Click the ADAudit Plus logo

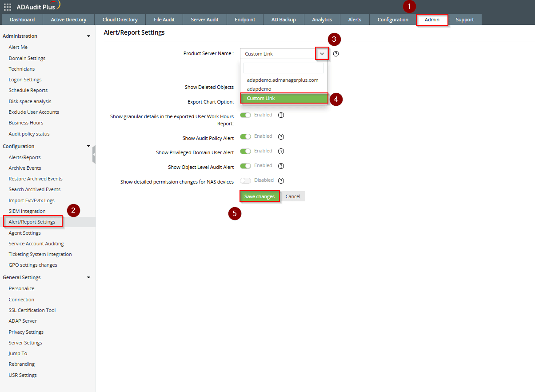pos(38,6)
